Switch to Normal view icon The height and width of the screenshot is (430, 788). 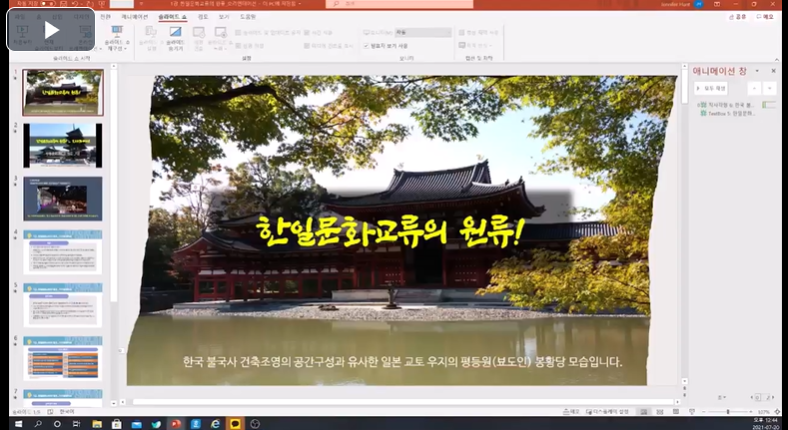[x=643, y=411]
